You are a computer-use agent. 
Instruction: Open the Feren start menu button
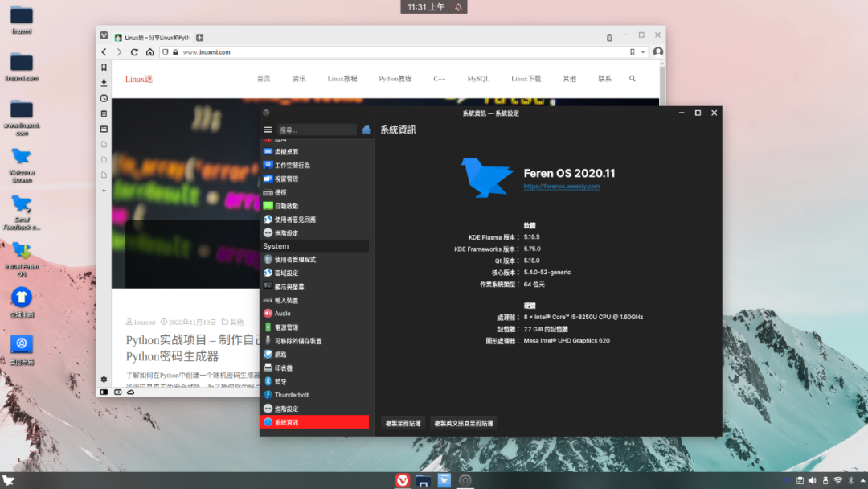click(8, 480)
